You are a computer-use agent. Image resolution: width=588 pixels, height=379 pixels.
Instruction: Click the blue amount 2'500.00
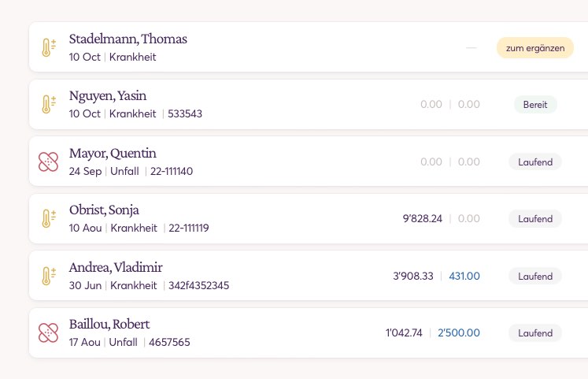pyautogui.click(x=459, y=333)
